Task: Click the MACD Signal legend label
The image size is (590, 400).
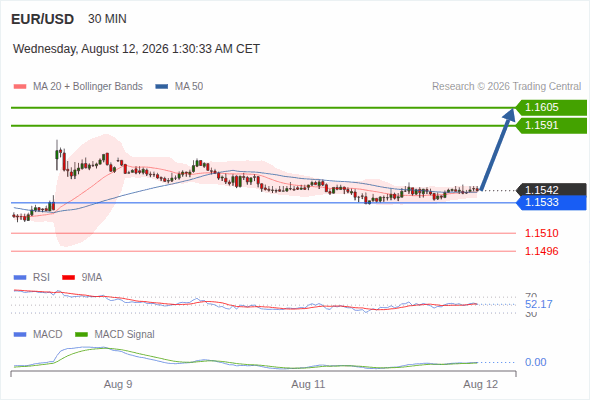Action: pos(125,335)
